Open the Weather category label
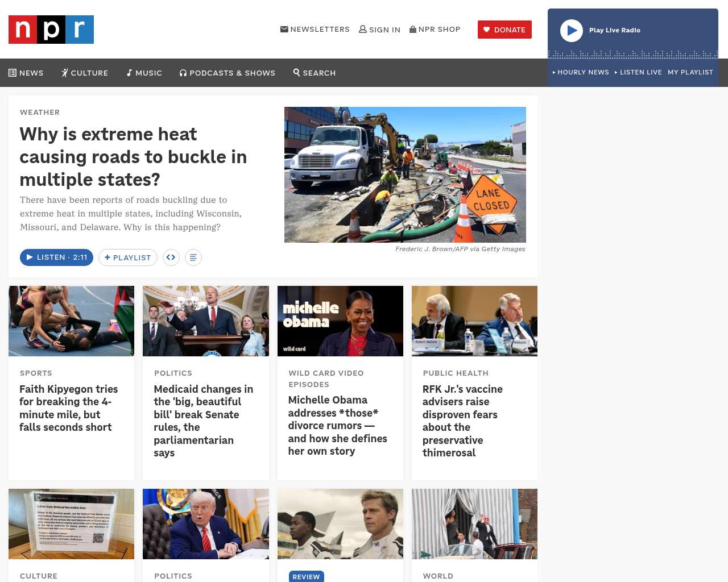Viewport: 728px width, 582px height. tap(40, 113)
